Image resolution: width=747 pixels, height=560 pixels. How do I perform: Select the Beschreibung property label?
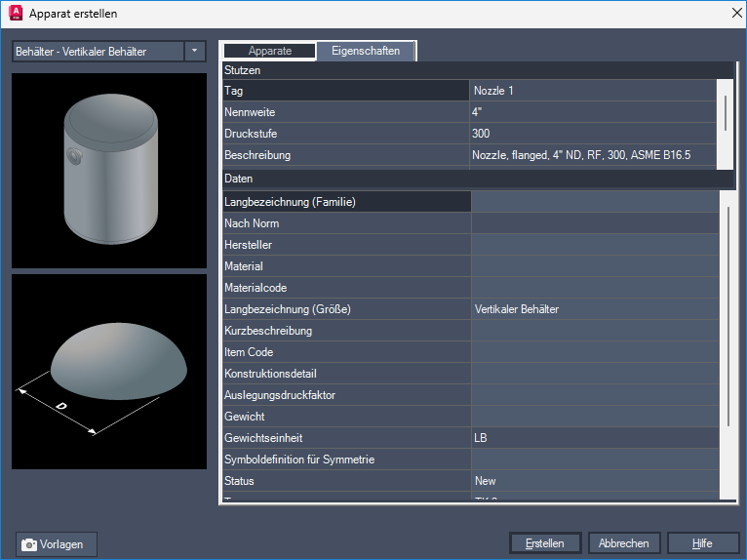[x=346, y=155]
